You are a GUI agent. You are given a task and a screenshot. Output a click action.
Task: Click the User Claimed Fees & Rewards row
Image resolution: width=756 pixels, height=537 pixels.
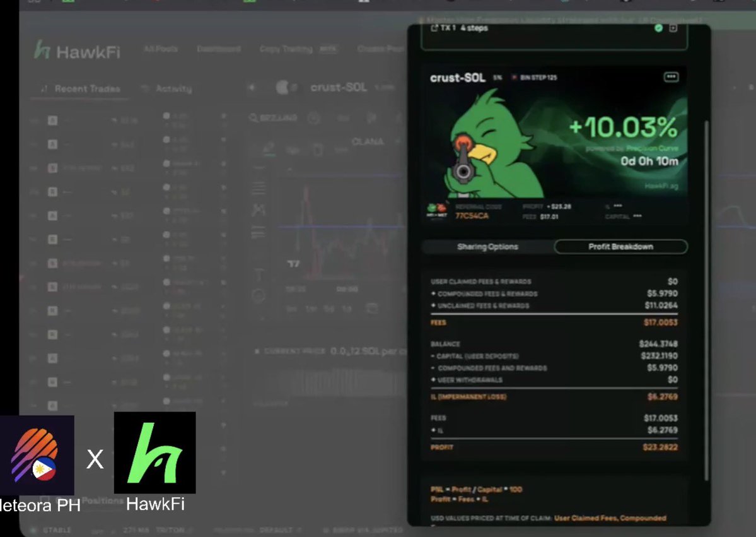(x=554, y=281)
